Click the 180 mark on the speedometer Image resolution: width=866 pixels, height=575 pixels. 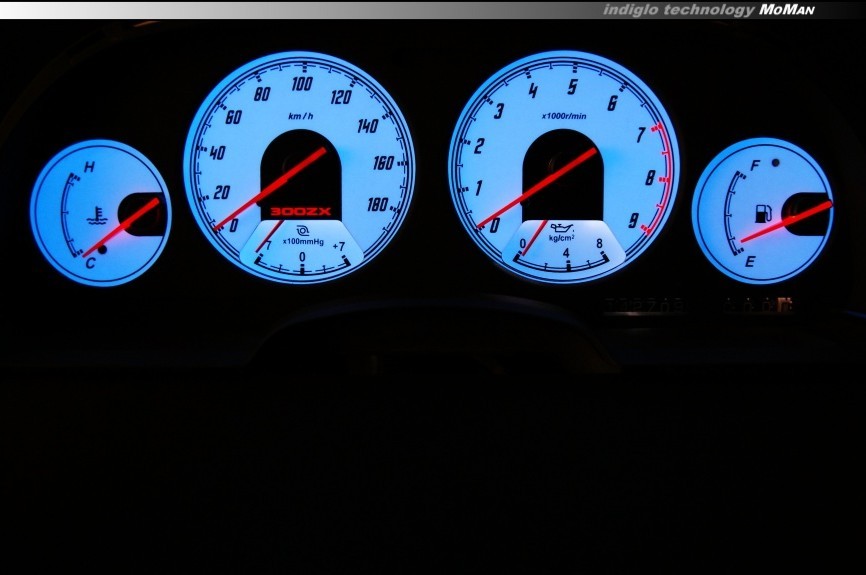point(378,205)
